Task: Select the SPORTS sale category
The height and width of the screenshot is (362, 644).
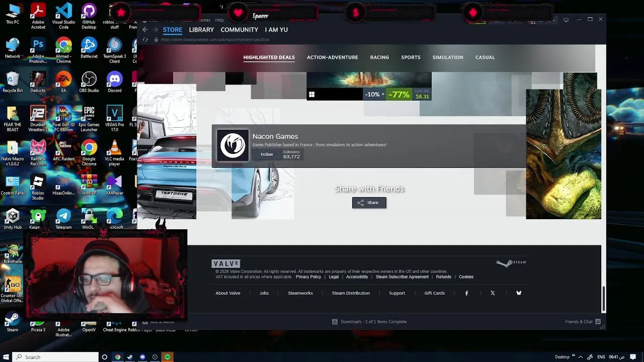Action: (x=411, y=57)
